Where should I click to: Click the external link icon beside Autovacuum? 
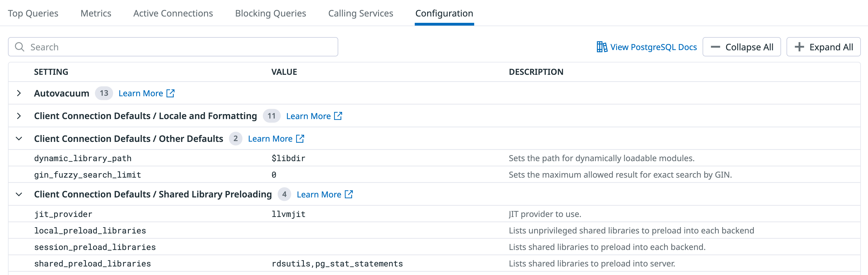[x=171, y=93]
